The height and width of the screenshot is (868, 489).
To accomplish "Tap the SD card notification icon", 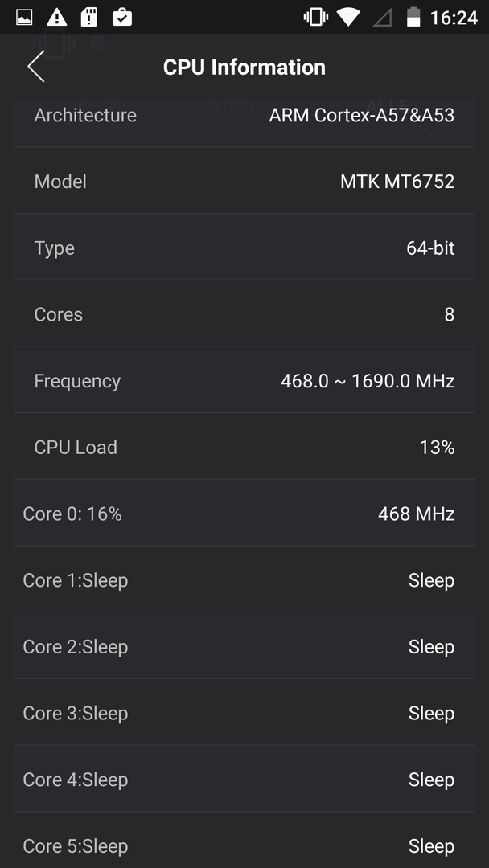I will coord(88,18).
